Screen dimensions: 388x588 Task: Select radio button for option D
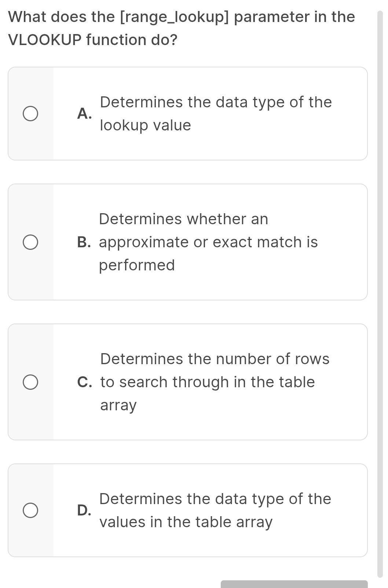[x=30, y=510]
